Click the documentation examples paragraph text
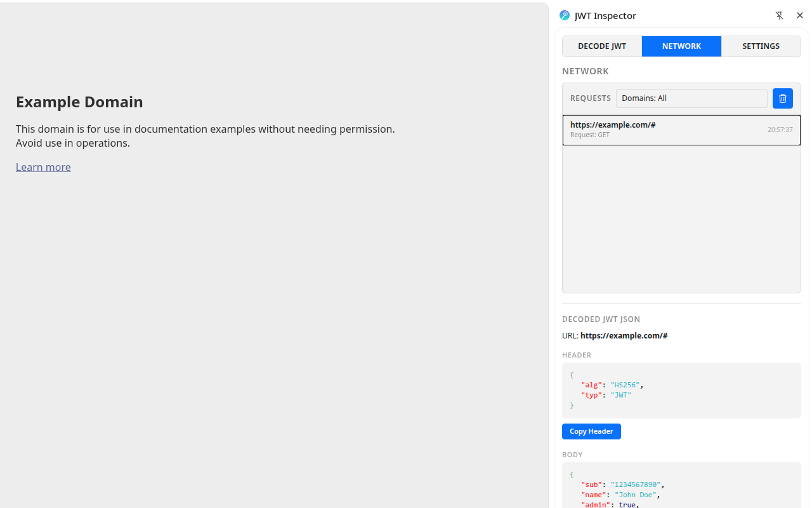Image resolution: width=812 pixels, height=508 pixels. (x=206, y=136)
